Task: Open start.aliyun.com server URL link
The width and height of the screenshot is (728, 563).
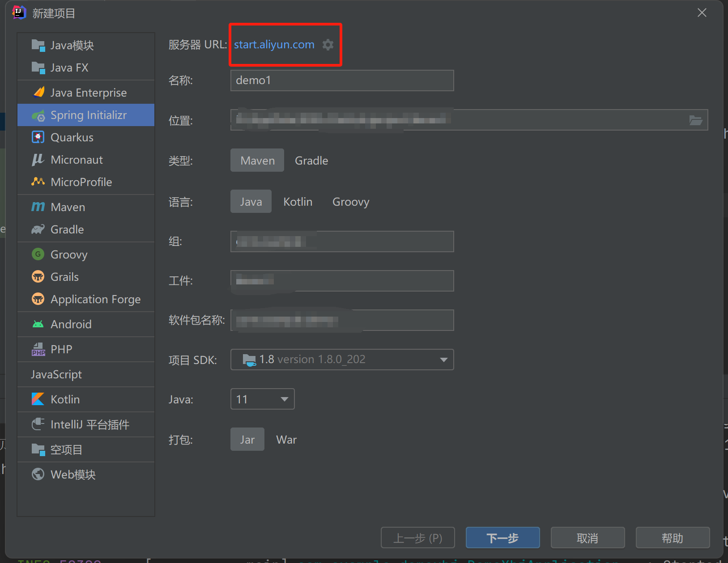Action: click(274, 45)
